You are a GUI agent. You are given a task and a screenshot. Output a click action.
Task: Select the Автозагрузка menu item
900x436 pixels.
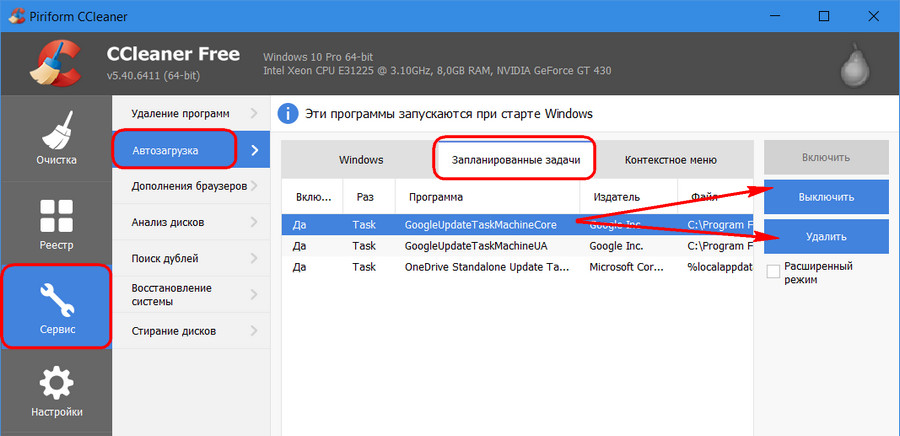click(191, 150)
